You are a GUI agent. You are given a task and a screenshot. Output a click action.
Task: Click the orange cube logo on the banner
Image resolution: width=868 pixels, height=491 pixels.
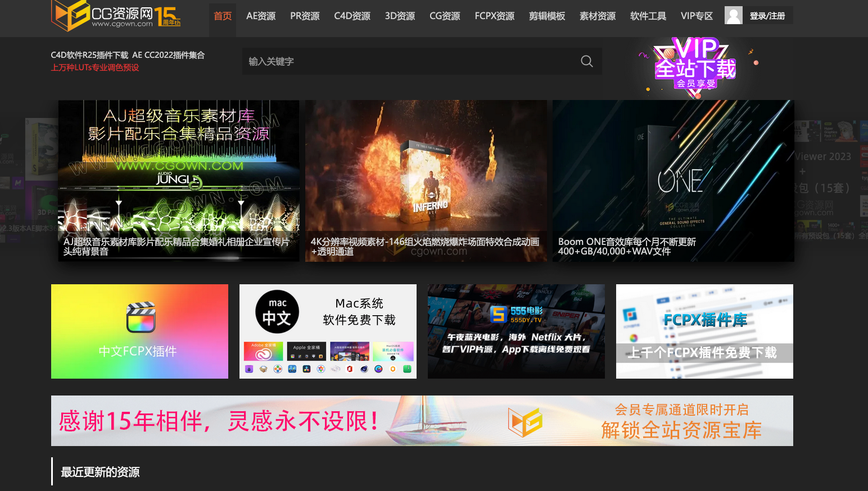(x=525, y=422)
